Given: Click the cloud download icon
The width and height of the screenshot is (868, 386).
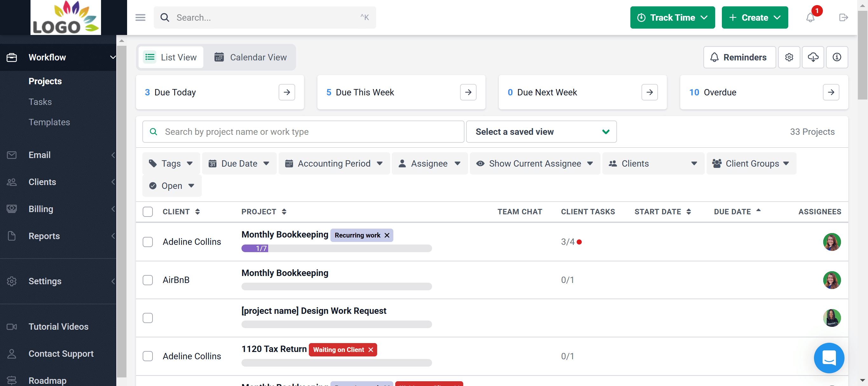Looking at the screenshot, I should tap(813, 57).
